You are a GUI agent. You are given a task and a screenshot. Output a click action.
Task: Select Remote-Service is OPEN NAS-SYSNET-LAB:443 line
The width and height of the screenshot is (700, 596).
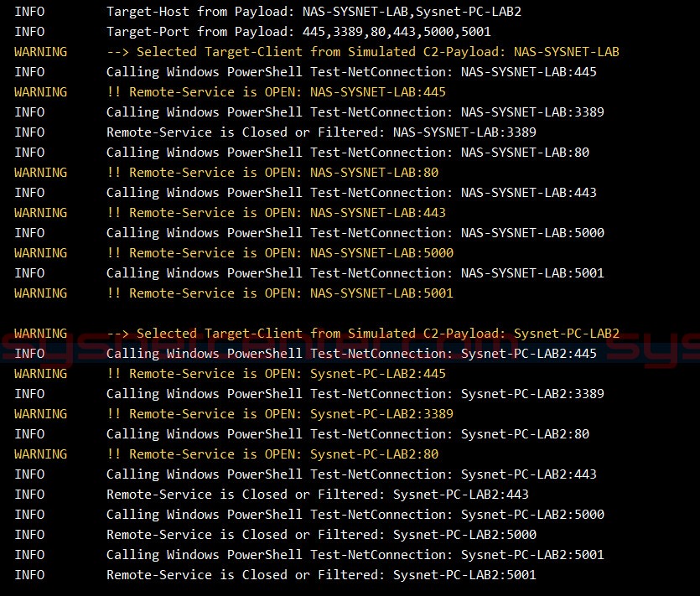click(230, 213)
